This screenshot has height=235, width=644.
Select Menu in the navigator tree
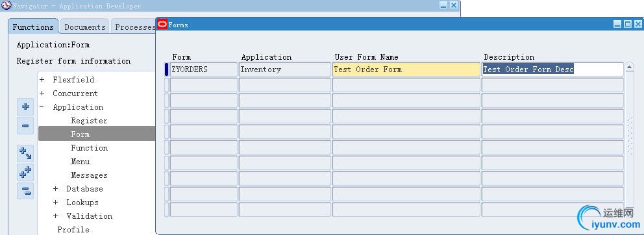(80, 162)
